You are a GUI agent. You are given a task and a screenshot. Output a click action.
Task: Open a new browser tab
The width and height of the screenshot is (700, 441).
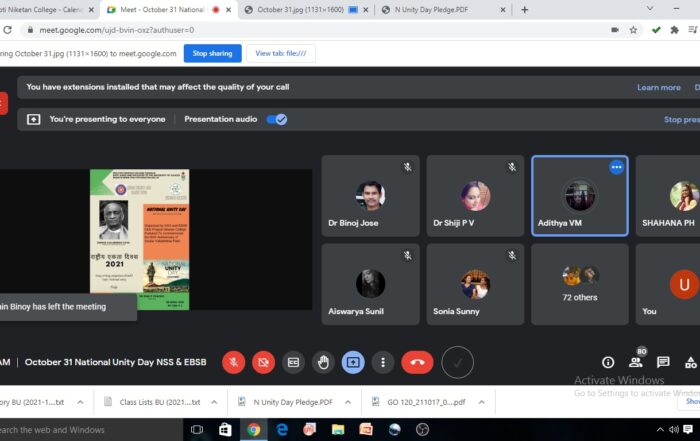[x=525, y=10]
